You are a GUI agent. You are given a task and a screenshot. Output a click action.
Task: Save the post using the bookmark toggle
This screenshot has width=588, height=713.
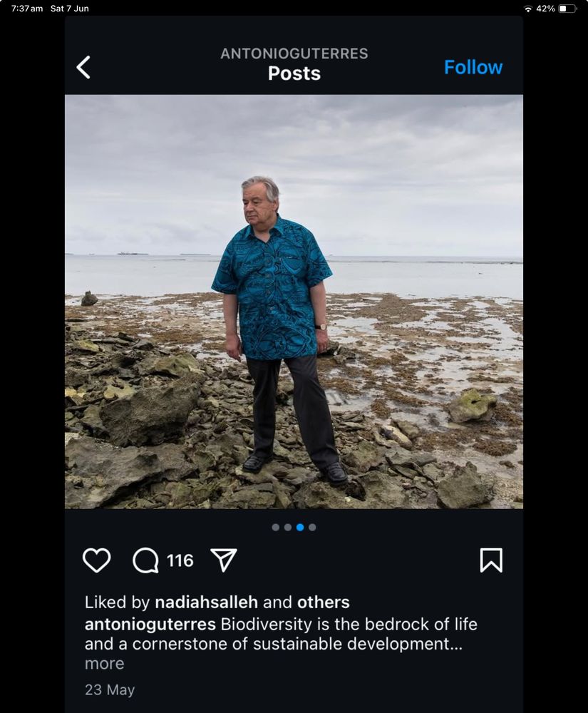492,560
